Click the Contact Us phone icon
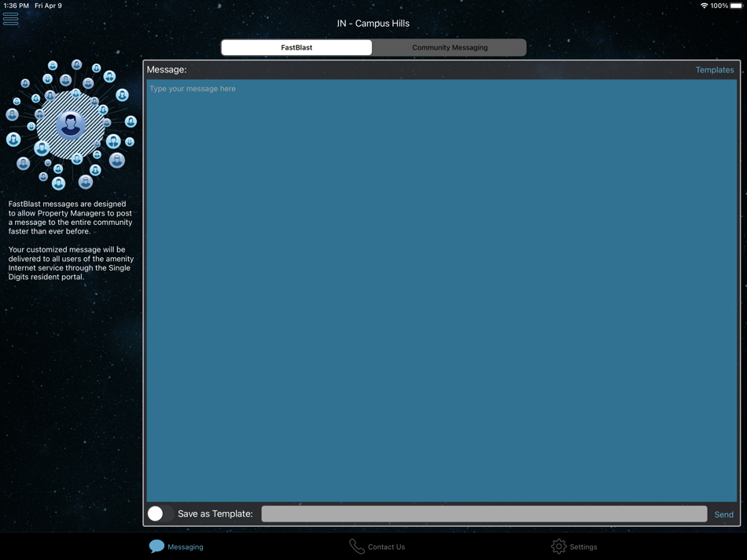747x560 pixels. (356, 546)
